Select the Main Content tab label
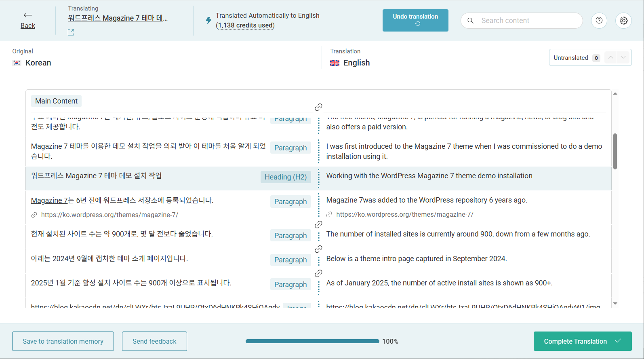This screenshot has height=359, width=644. pyautogui.click(x=56, y=101)
